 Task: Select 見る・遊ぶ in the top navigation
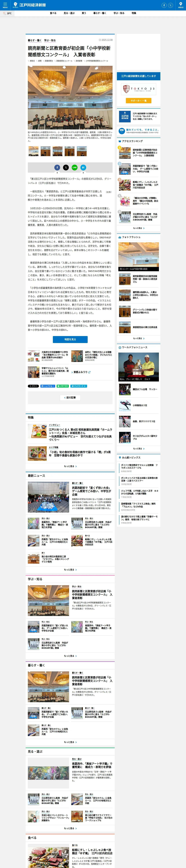[69, 13]
